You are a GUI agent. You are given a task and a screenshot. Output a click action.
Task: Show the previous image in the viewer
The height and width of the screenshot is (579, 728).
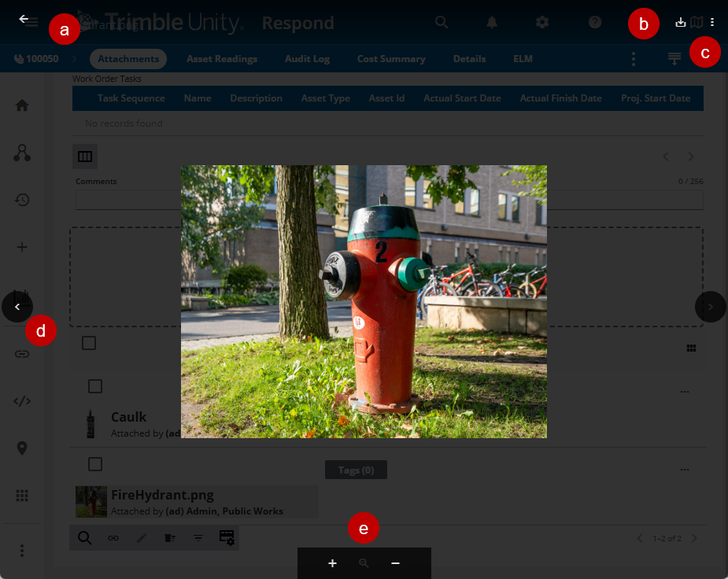[x=17, y=307]
